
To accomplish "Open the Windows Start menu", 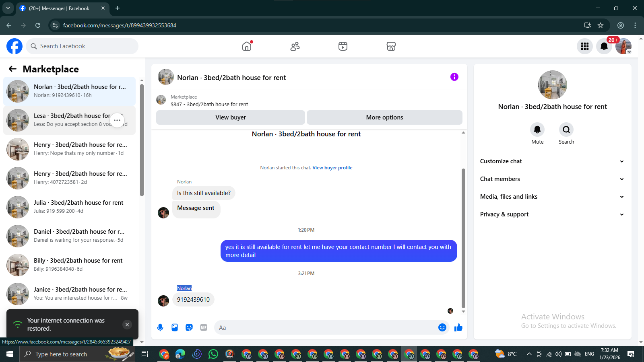I will [x=10, y=354].
